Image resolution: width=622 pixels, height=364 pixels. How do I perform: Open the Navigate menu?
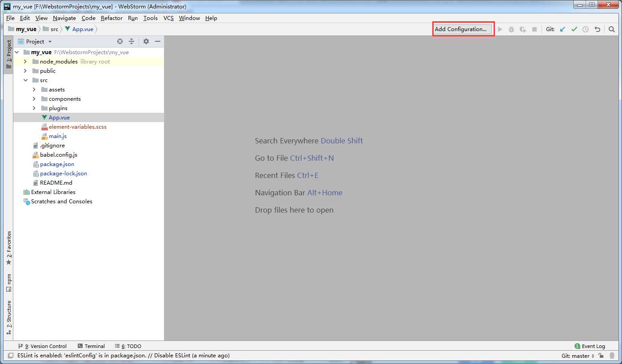[64, 18]
